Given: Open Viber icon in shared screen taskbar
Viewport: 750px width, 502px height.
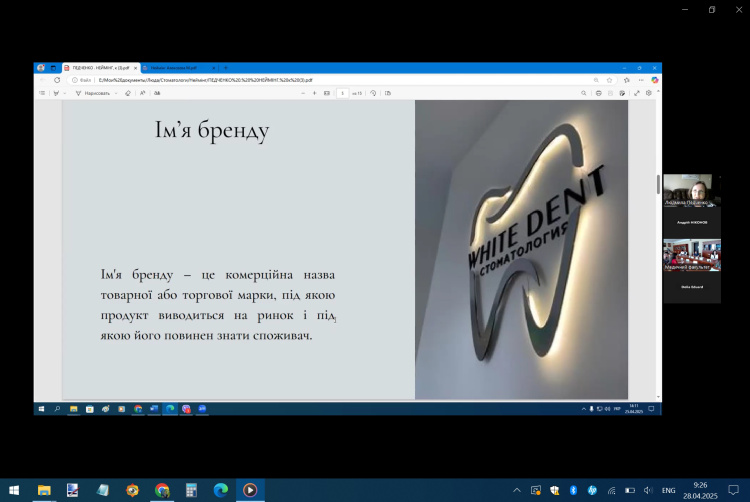Looking at the screenshot, I should tap(186, 409).
